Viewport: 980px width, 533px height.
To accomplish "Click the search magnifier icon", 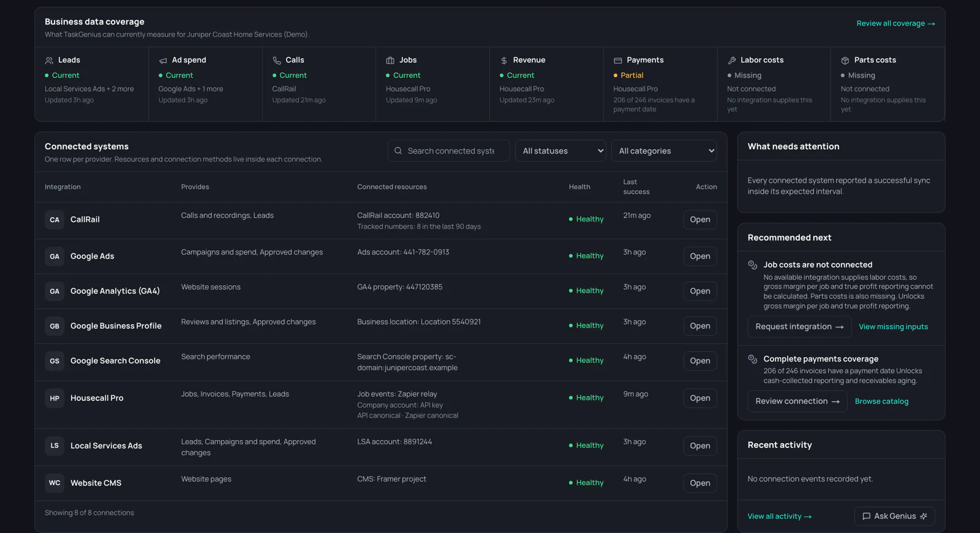I will (x=398, y=151).
